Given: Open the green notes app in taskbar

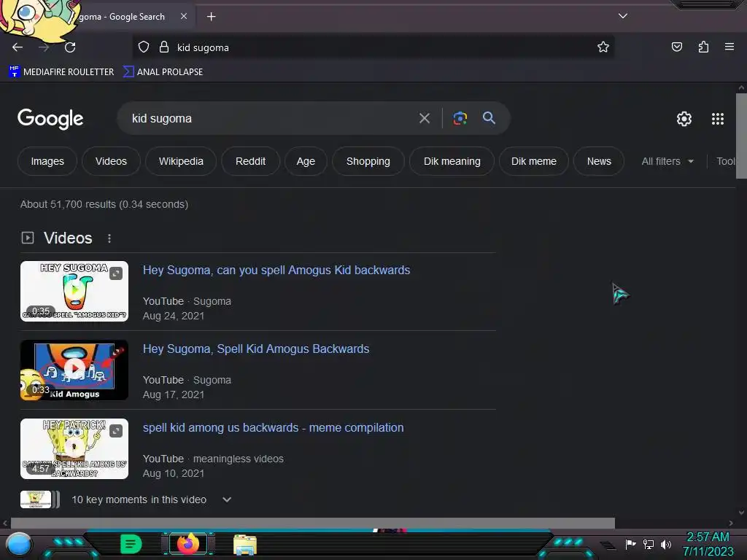Looking at the screenshot, I should 131,544.
